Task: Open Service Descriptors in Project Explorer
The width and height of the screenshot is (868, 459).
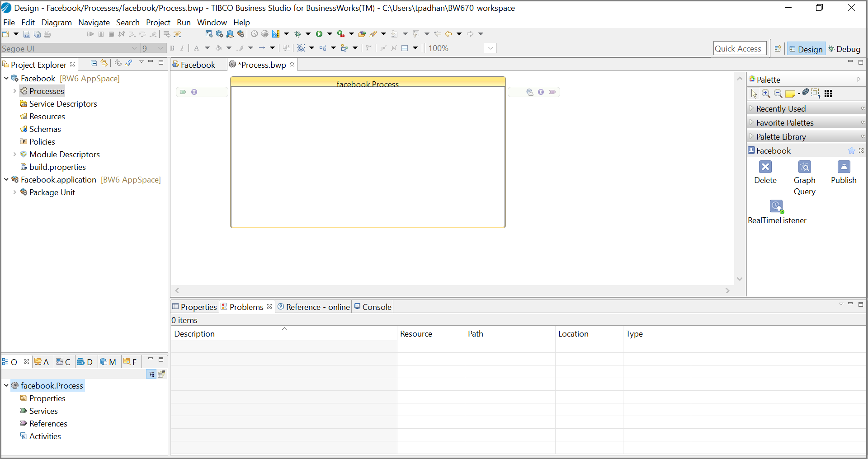Action: click(x=63, y=104)
